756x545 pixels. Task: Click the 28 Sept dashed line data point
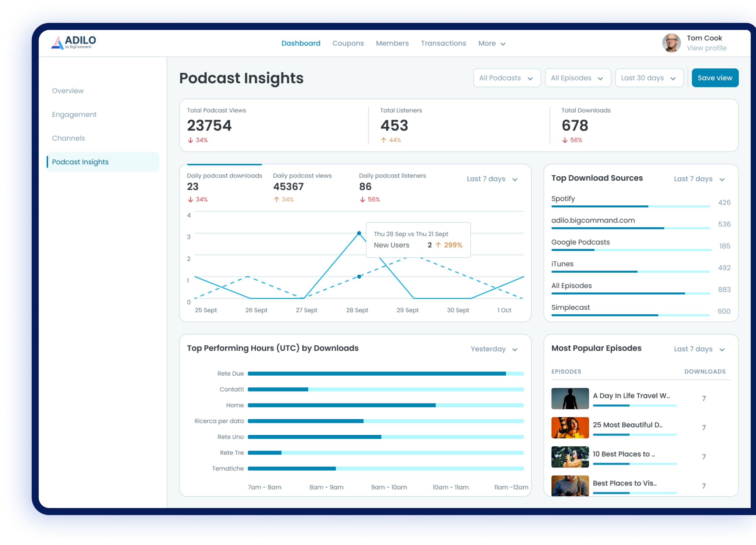359,276
